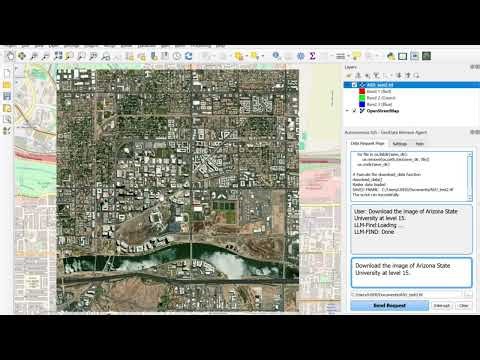This screenshot has height=360, width=480.
Task: Click the request text box about Arizona State
Action: 411,272
